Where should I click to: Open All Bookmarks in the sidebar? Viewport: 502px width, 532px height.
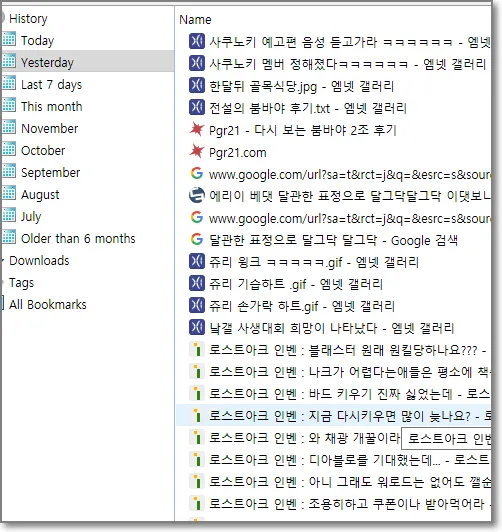(47, 305)
